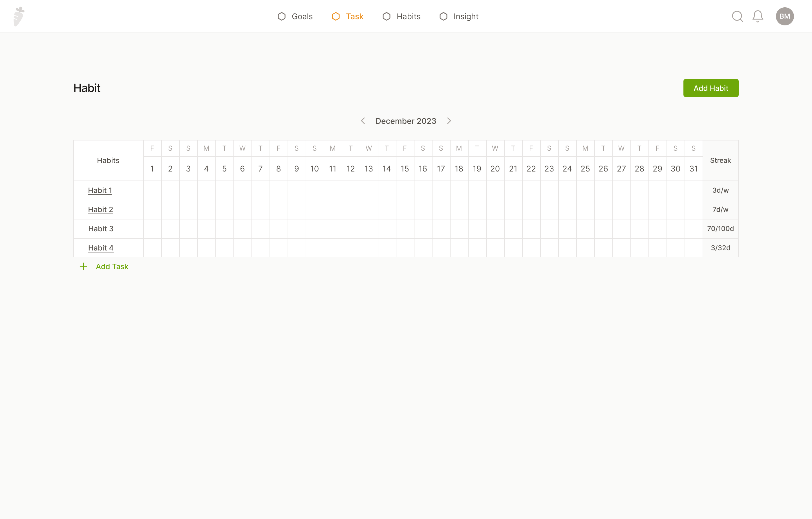The width and height of the screenshot is (812, 519).
Task: Advance to next month with right chevron
Action: point(449,121)
